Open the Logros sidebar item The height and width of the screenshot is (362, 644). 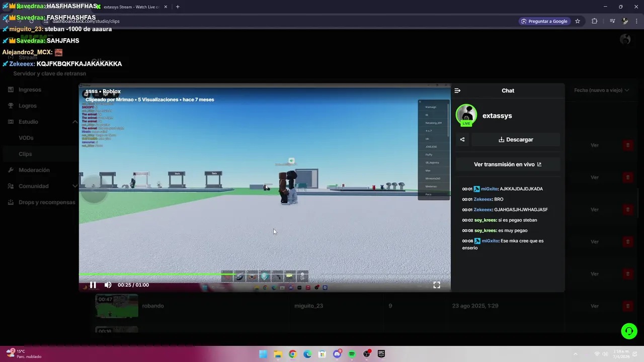[x=28, y=106]
